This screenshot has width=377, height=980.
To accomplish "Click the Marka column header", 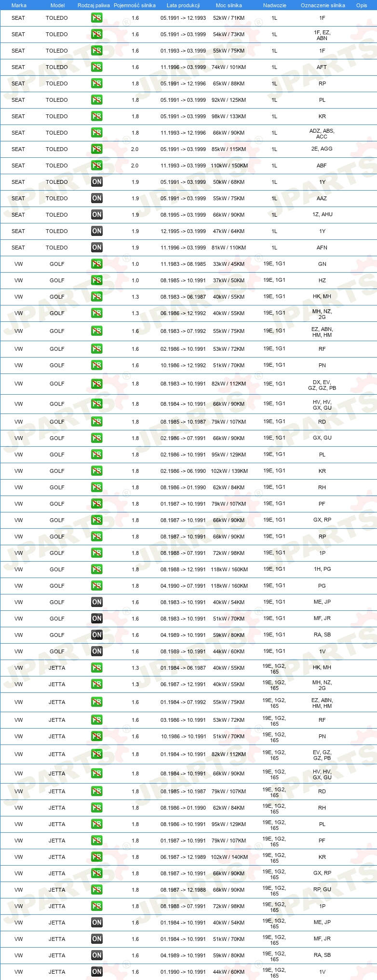I will [x=19, y=5].
